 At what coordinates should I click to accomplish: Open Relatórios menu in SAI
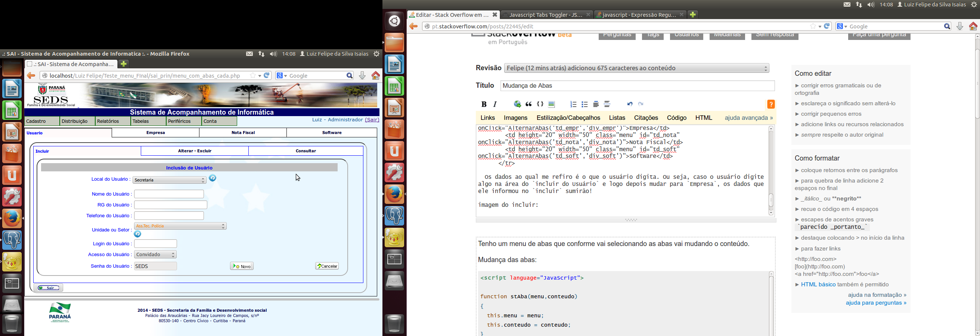pyautogui.click(x=113, y=121)
